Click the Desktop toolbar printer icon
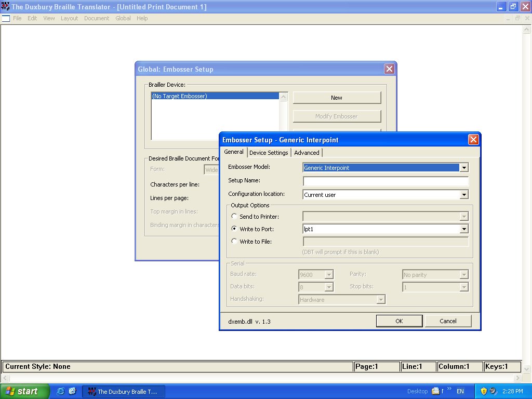 436,391
